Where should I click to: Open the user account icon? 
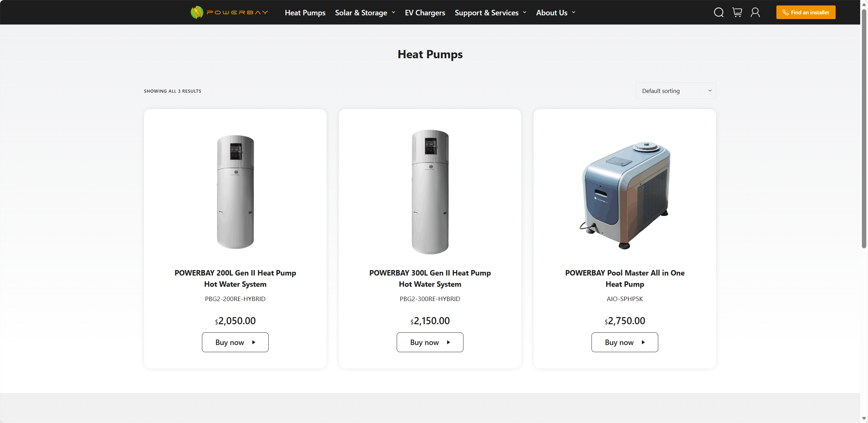pos(755,13)
